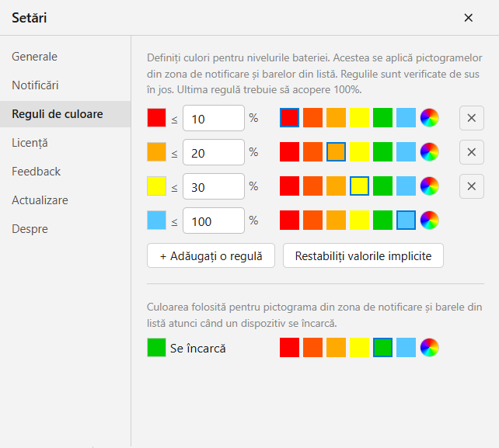Open custom color wheel for 10% rule
This screenshot has height=448, width=499.
click(x=429, y=118)
